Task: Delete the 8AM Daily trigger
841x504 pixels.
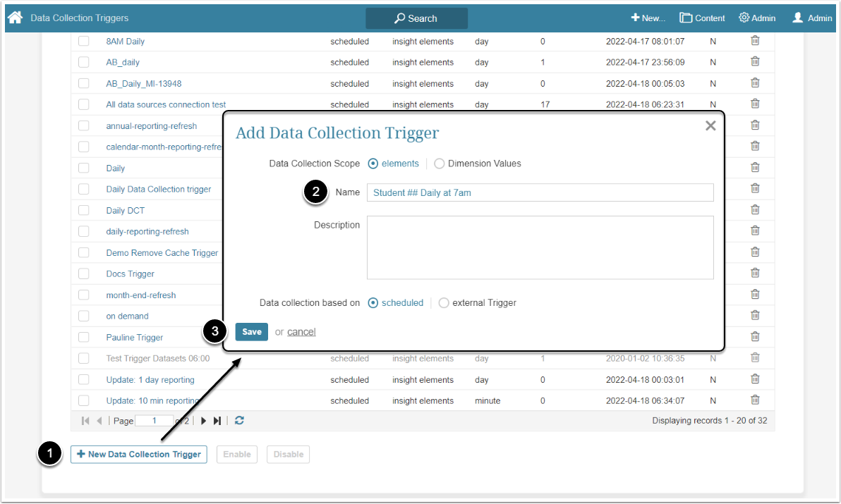Action: tap(755, 41)
